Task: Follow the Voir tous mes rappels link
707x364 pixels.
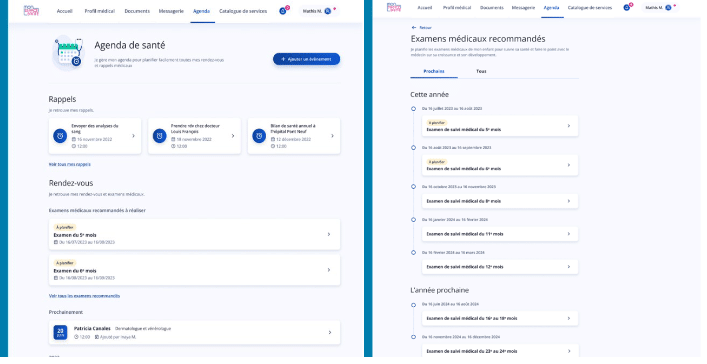Action: (x=69, y=165)
